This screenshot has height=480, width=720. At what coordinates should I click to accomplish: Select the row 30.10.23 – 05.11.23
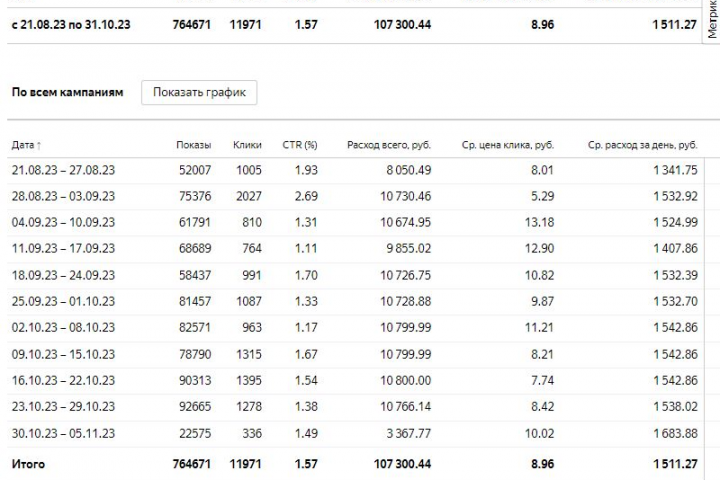(x=355, y=434)
